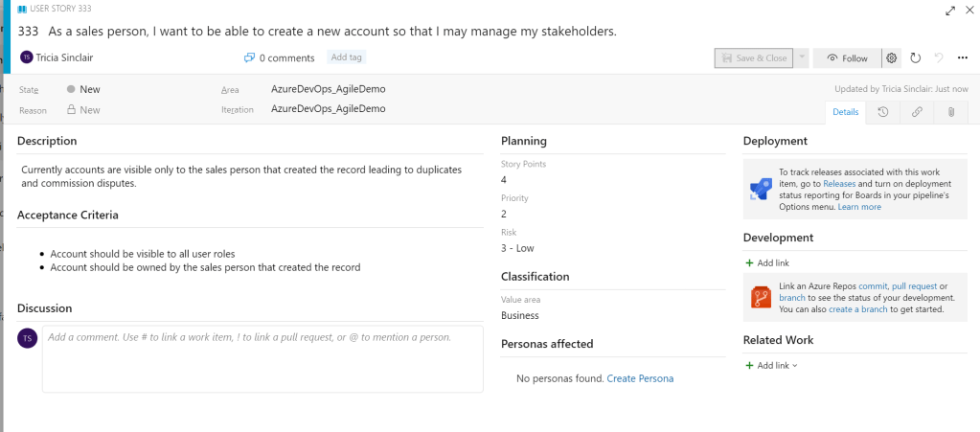The width and height of the screenshot is (980, 432).
Task: Open the create a branch link
Action: 861,309
